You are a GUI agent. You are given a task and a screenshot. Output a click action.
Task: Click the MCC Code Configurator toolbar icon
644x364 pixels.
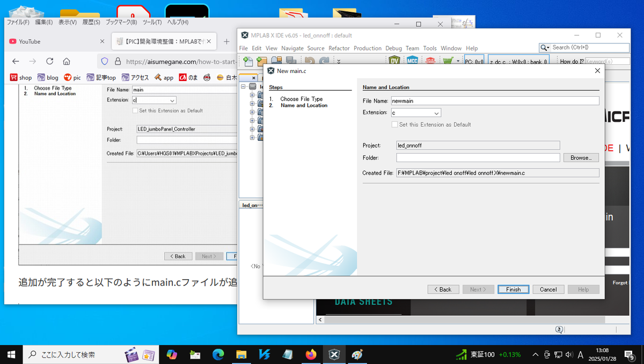coord(412,61)
